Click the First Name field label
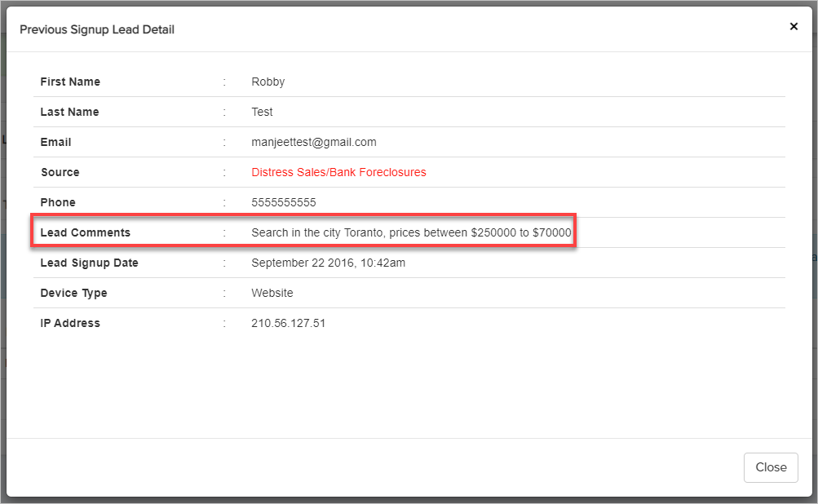 [70, 82]
